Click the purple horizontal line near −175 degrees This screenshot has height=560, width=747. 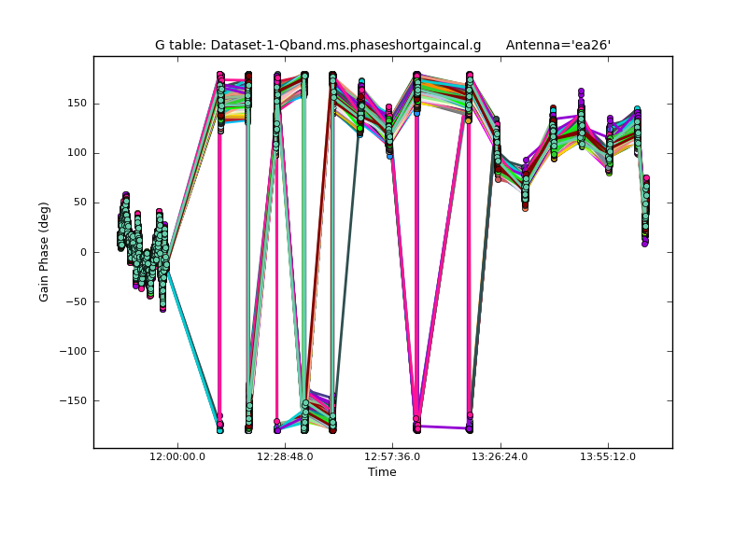pos(442,427)
